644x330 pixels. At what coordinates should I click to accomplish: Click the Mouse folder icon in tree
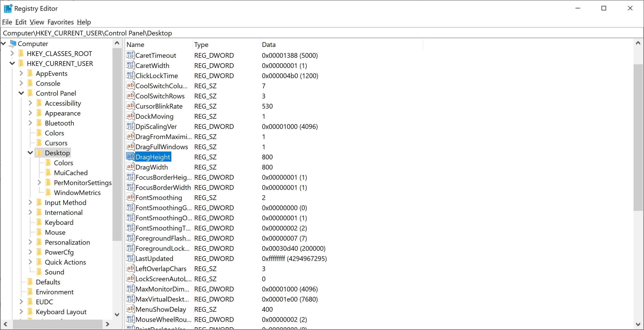39,232
